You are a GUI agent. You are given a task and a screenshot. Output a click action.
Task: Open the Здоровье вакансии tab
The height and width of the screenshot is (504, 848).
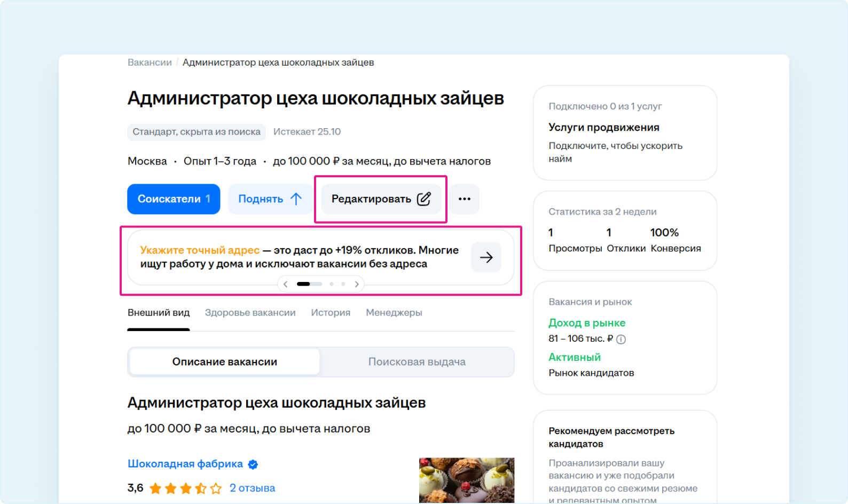coord(250,313)
